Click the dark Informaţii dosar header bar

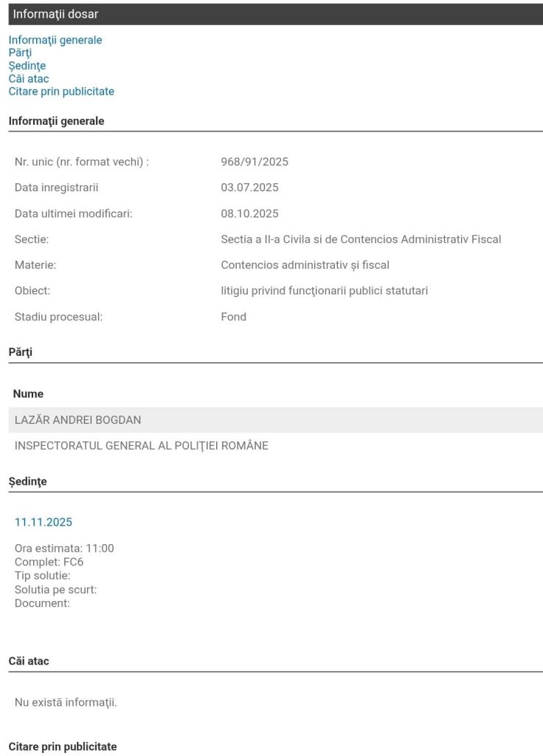pyautogui.click(x=271, y=14)
